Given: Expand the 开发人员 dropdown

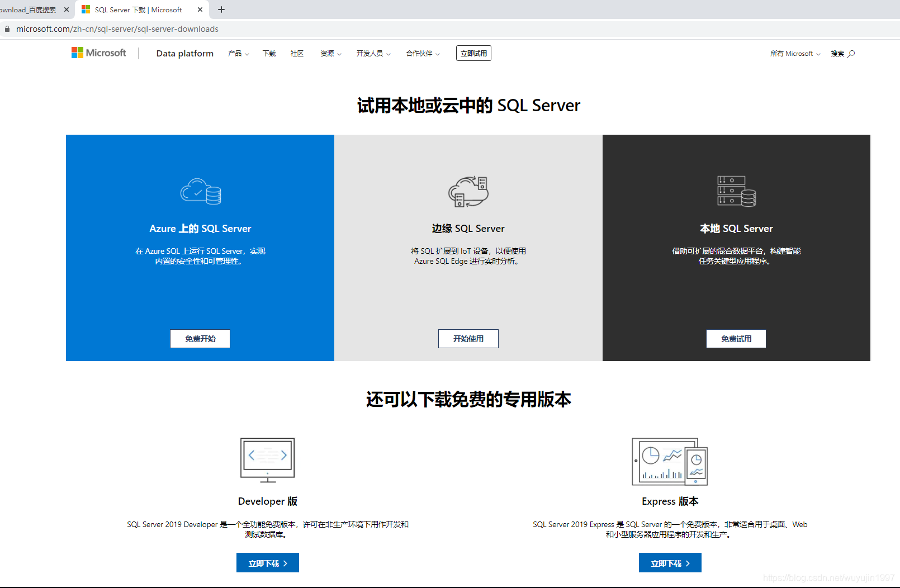Looking at the screenshot, I should 373,54.
